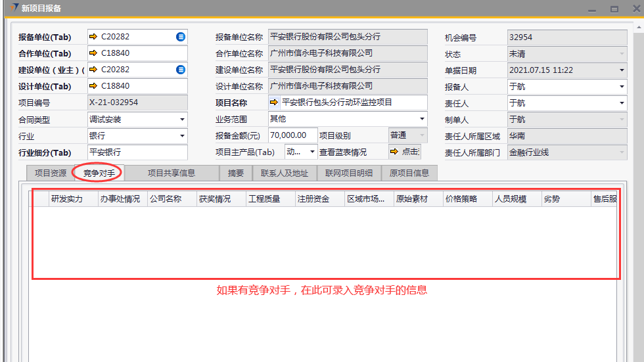Click the yellow arrow icon in 建设单位 field
Viewport: 644px width, 362px height.
pyautogui.click(x=93, y=70)
